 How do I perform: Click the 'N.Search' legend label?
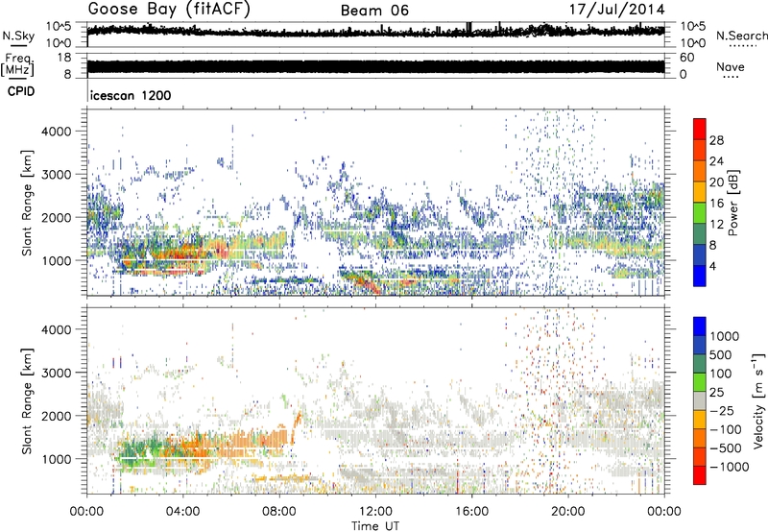[x=741, y=36]
